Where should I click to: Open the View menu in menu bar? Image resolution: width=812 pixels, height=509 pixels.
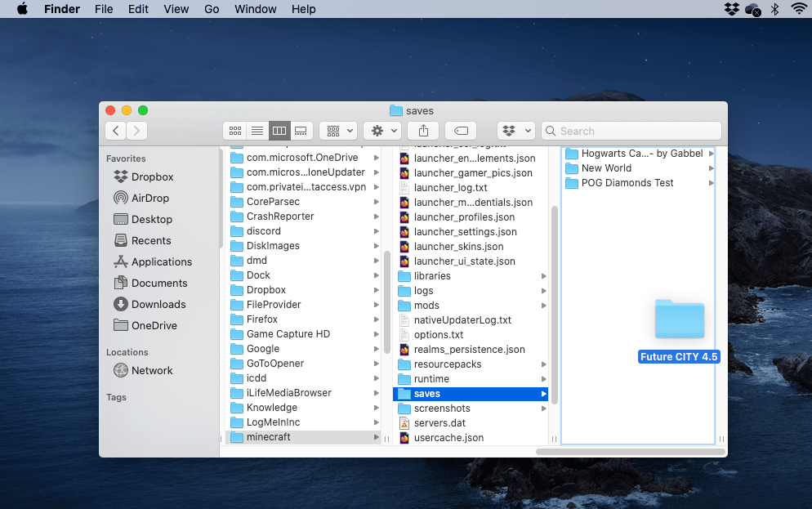[x=176, y=9]
